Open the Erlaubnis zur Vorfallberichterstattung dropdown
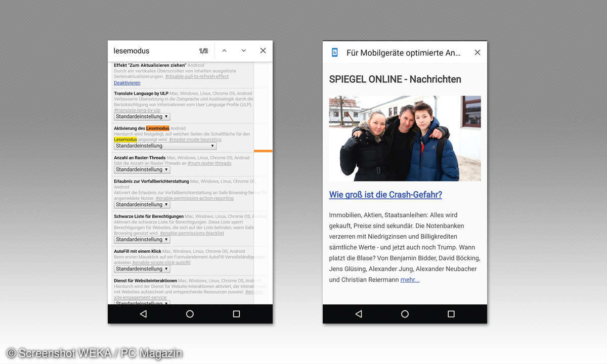Image resolution: width=607 pixels, height=364 pixels. coord(142,205)
